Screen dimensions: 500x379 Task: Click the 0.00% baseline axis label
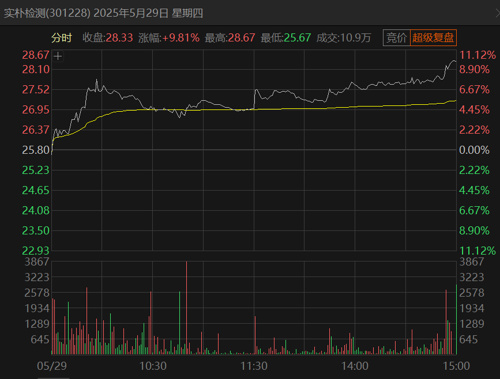474,150
